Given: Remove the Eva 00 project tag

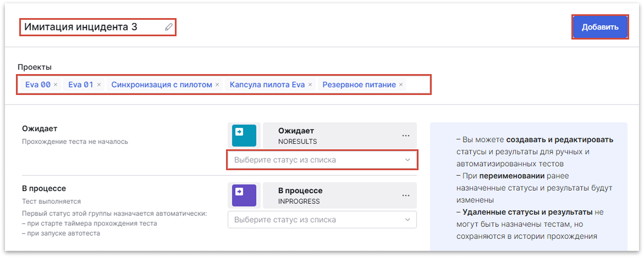Looking at the screenshot, I should click(x=55, y=85).
